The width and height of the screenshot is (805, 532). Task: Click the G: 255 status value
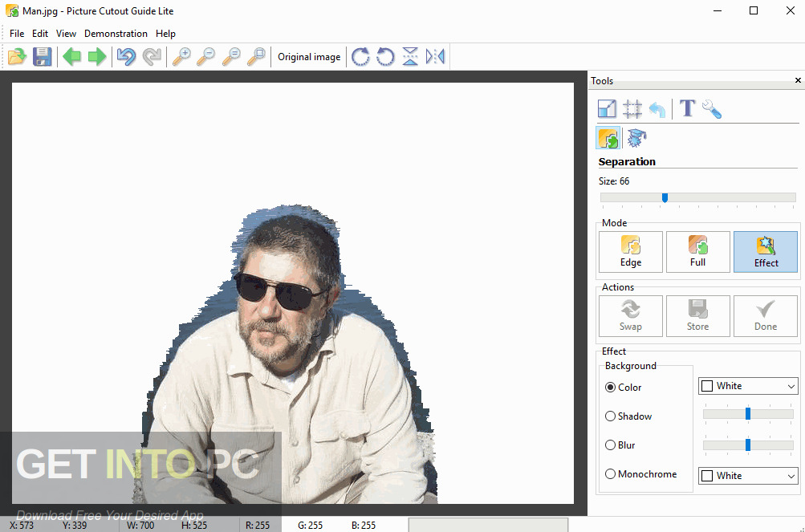[x=310, y=526]
